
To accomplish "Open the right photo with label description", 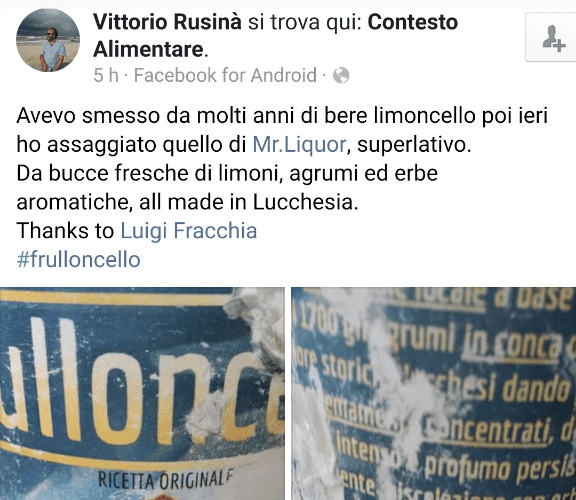I will [x=433, y=393].
